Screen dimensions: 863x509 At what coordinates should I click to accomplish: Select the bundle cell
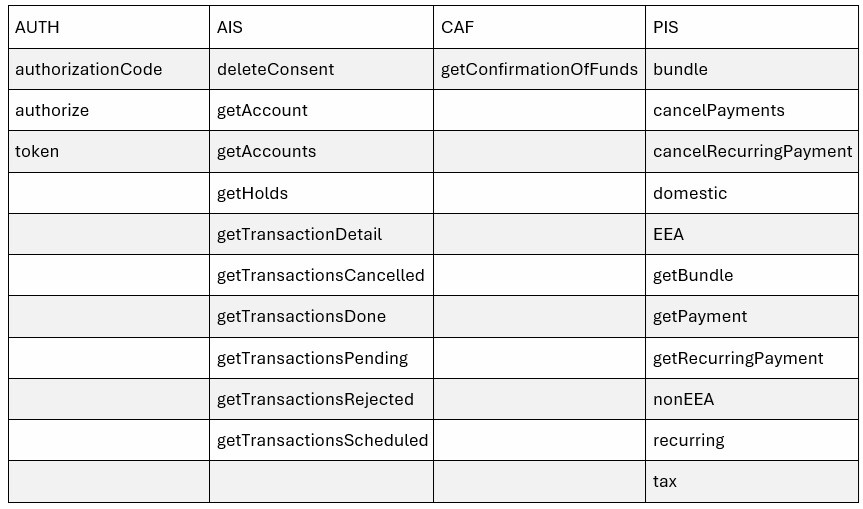[x=752, y=69]
